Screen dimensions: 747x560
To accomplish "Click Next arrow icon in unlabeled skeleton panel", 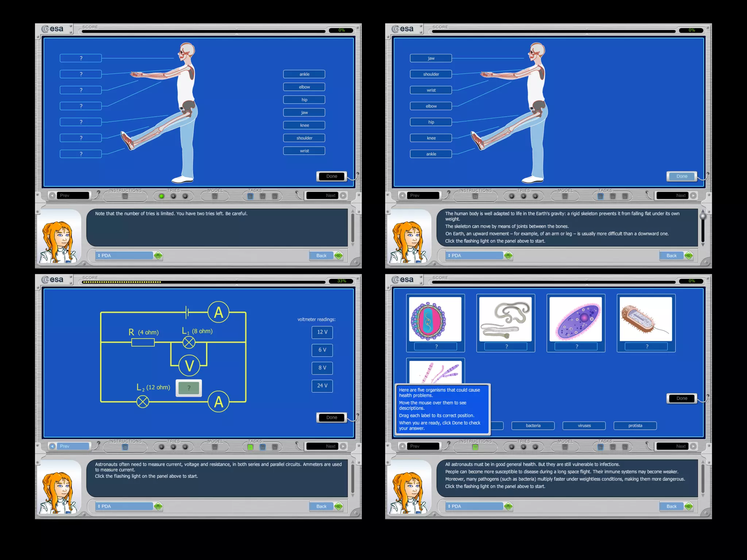I will click(x=343, y=195).
